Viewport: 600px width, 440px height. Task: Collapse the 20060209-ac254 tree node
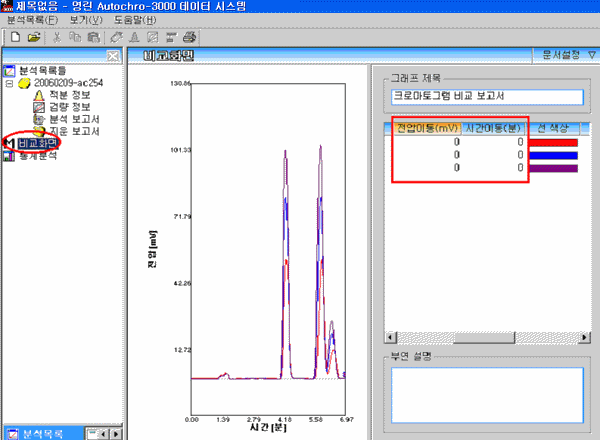(x=9, y=83)
